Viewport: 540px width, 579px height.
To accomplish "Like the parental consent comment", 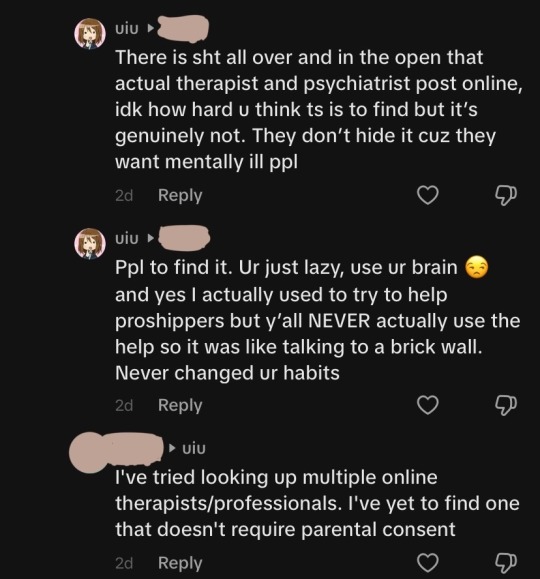I will [428, 563].
